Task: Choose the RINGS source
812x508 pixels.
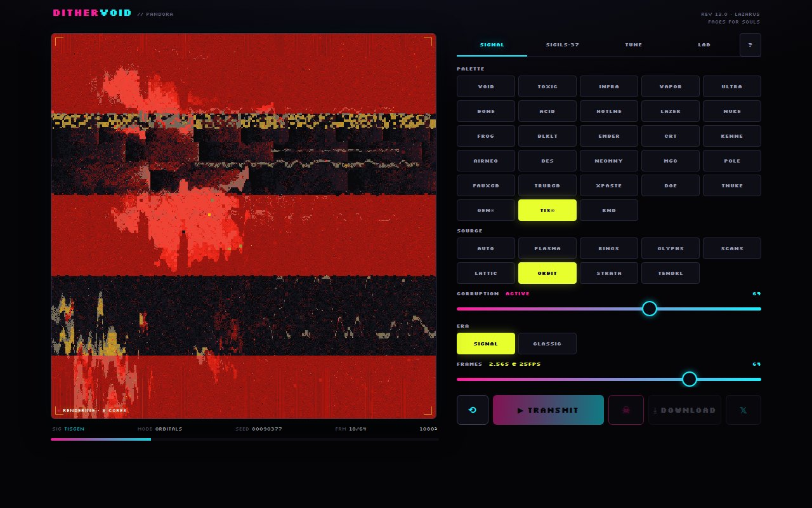Action: tap(609, 248)
